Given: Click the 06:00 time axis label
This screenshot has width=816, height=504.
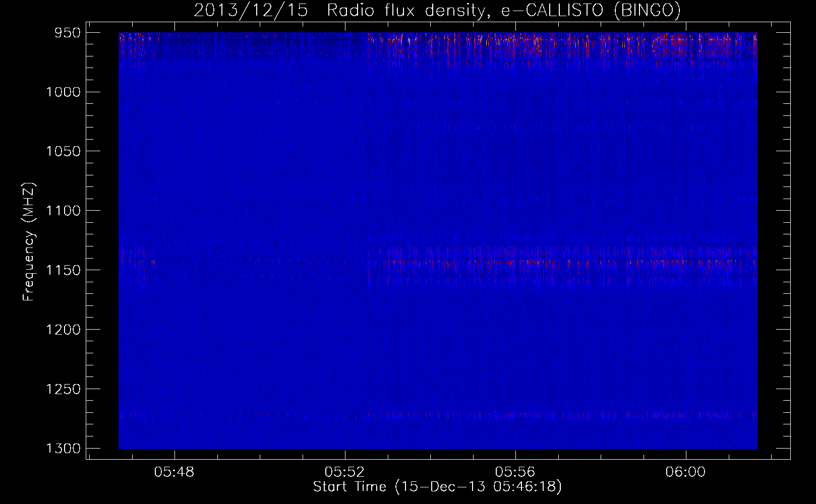Looking at the screenshot, I should pos(686,472).
